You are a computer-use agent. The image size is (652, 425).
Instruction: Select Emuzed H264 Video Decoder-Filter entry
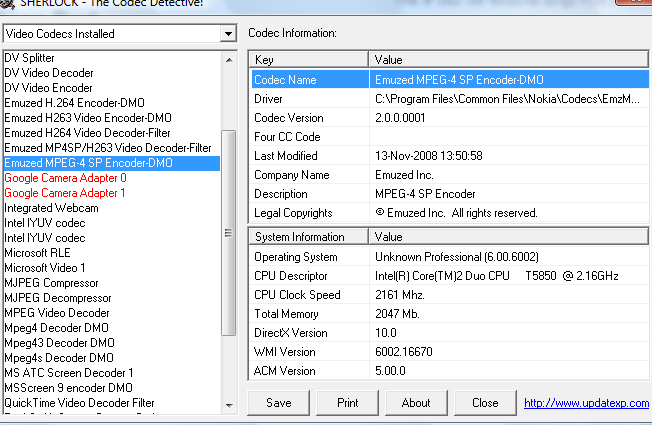tap(112, 133)
